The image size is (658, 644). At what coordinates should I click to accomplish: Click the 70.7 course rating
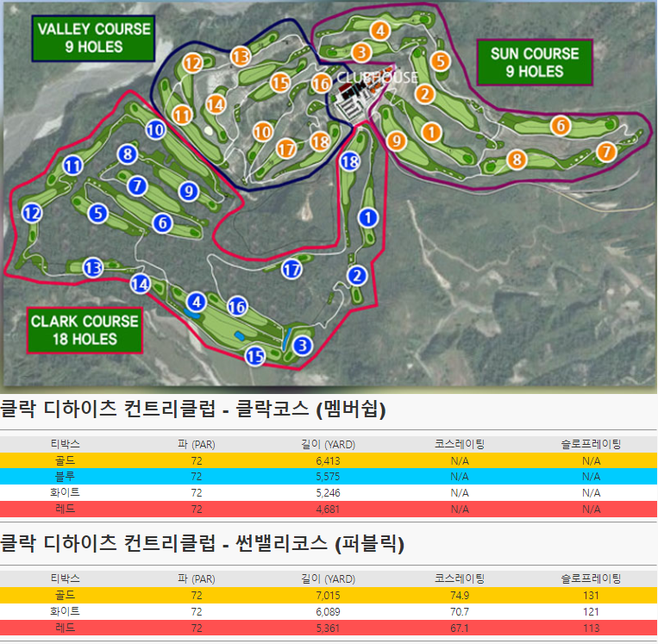(460, 612)
